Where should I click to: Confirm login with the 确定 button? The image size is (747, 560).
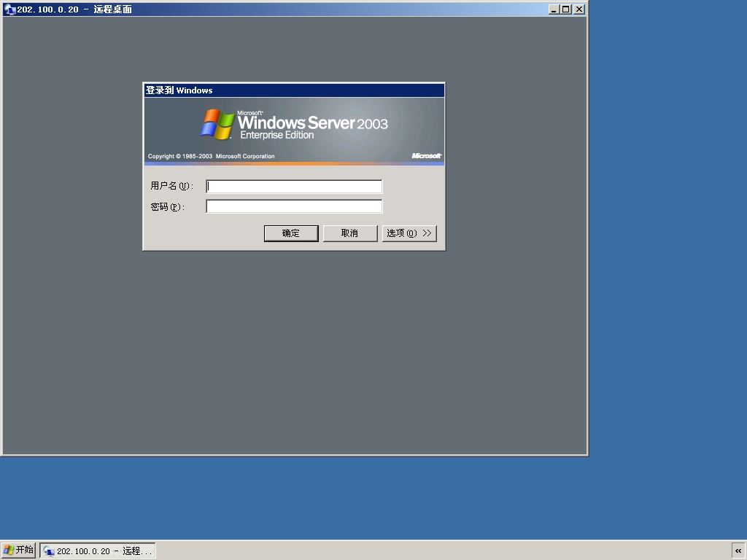pyautogui.click(x=291, y=233)
